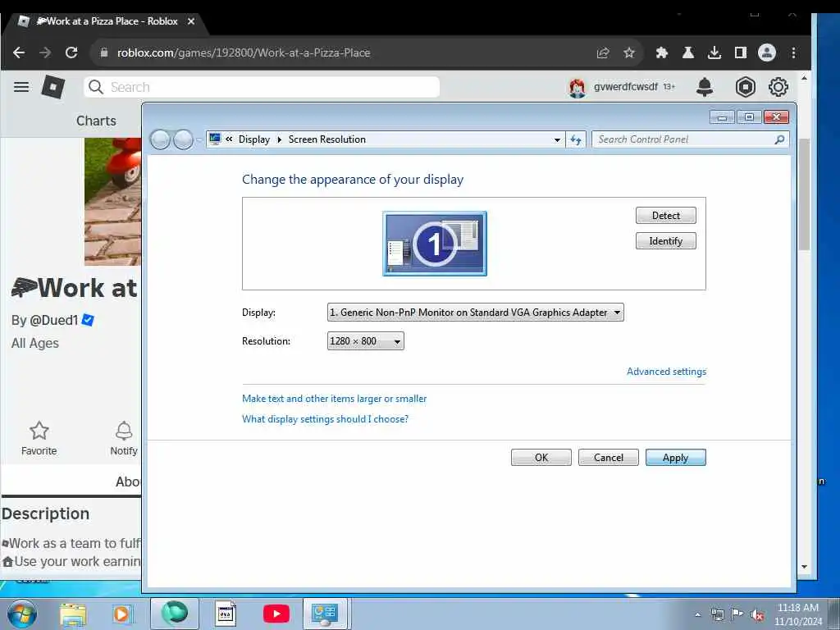840x630 pixels.
Task: Click the share page icon in address bar
Action: click(x=603, y=52)
